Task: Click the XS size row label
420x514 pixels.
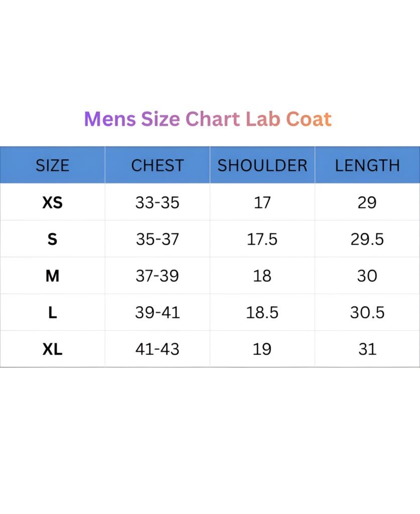Action: pos(52,202)
